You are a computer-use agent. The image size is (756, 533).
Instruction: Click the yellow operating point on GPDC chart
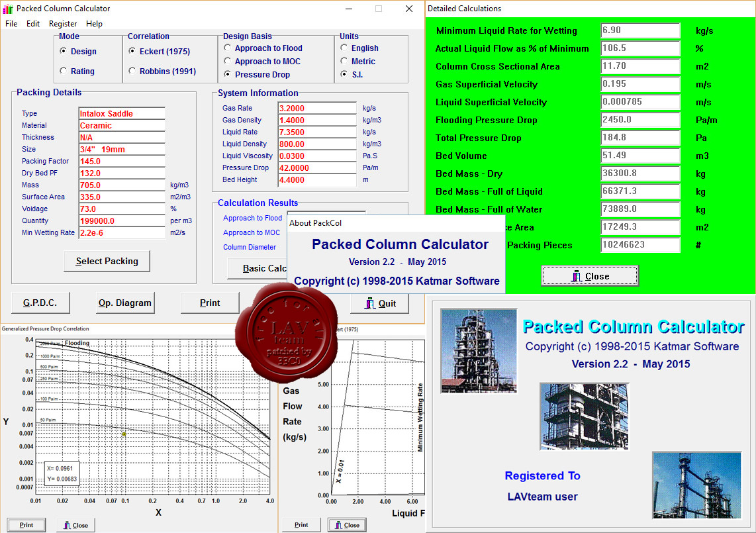tap(124, 434)
